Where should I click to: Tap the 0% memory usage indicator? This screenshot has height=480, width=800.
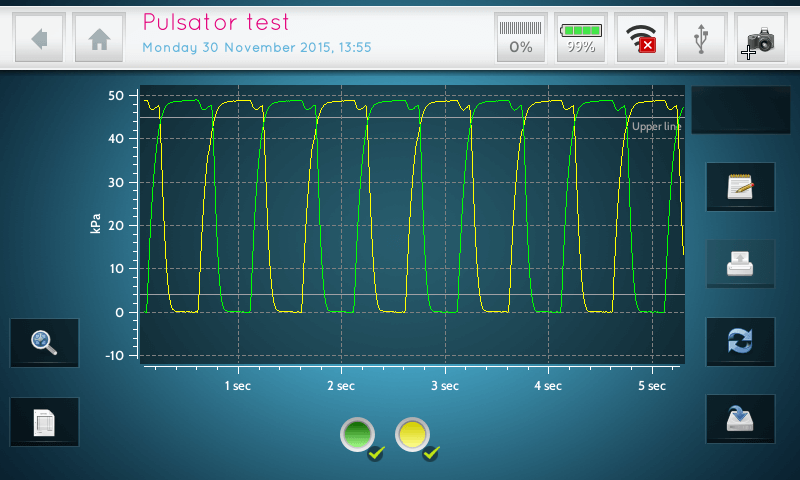point(521,39)
